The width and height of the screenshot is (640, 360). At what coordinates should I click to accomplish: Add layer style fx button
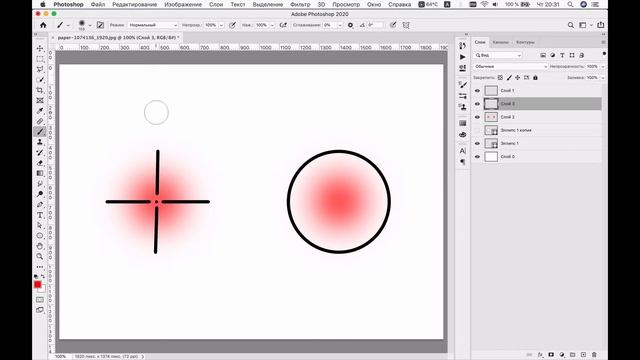coord(540,355)
